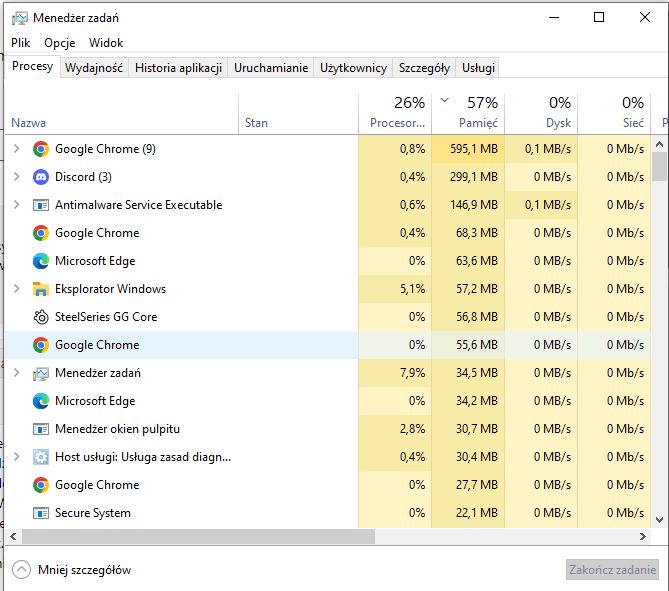Open the Plik menu

pos(20,43)
